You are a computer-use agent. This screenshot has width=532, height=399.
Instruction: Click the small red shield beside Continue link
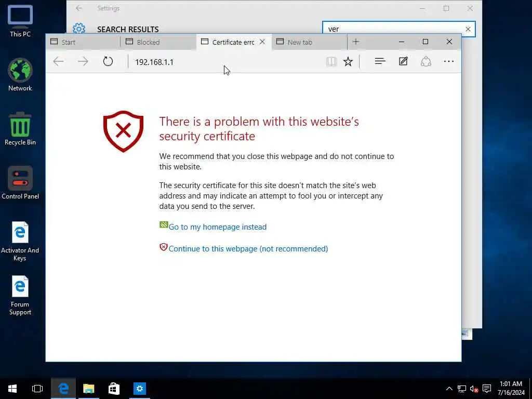point(164,247)
